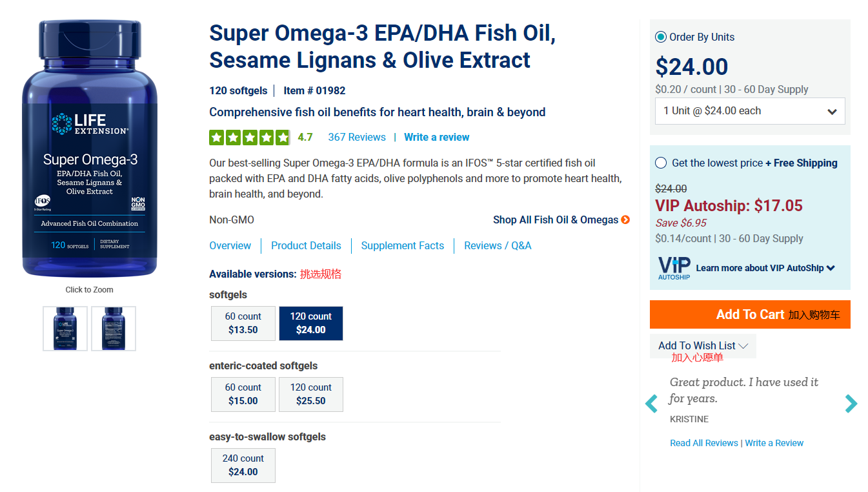The height and width of the screenshot is (492, 868).
Task: Choose enteric-coated 120 count at $25.50
Action: pyautogui.click(x=311, y=395)
